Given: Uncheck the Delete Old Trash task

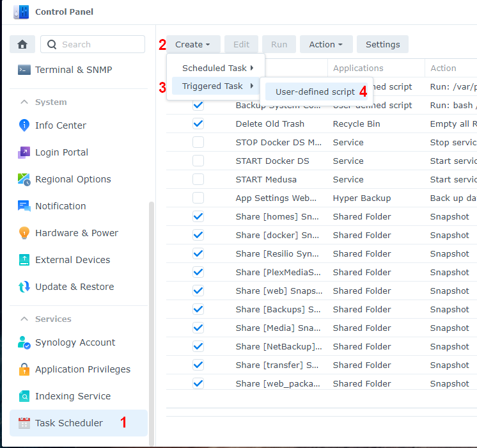Looking at the screenshot, I should (198, 124).
